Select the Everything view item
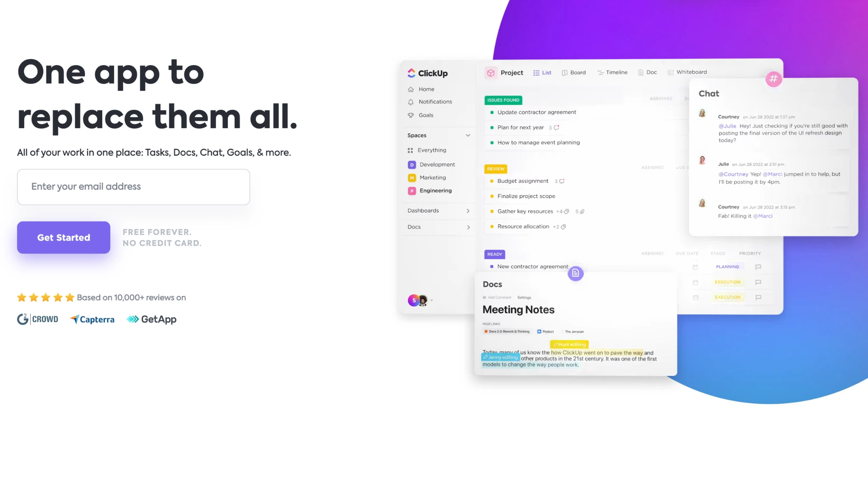 point(432,150)
